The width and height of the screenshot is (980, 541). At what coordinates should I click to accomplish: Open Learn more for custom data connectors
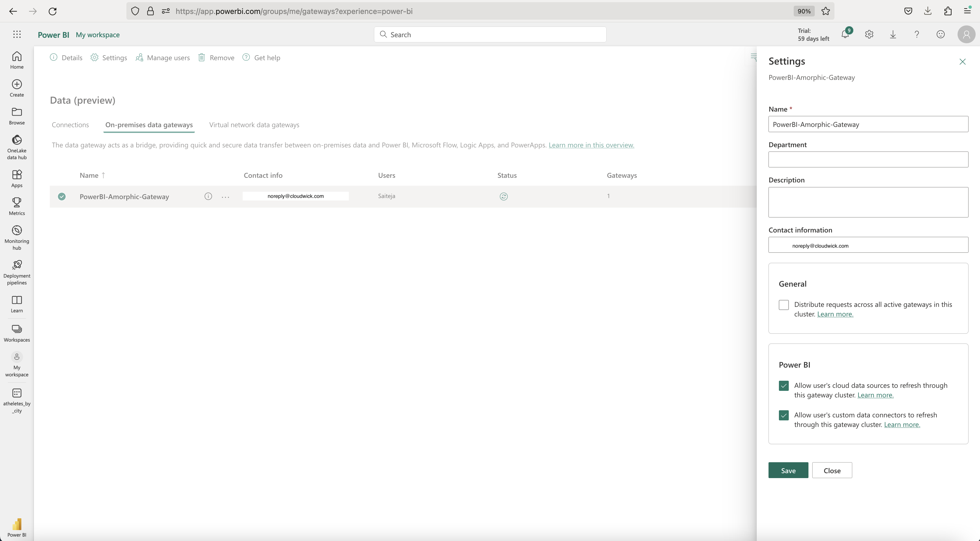[x=902, y=425]
